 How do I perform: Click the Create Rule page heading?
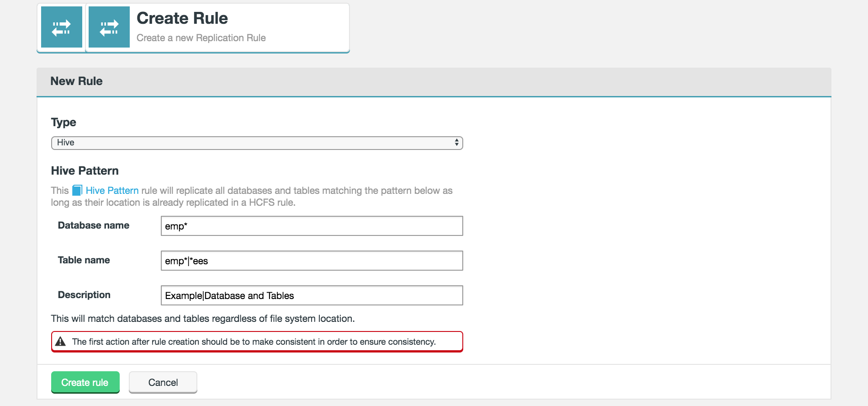(182, 18)
